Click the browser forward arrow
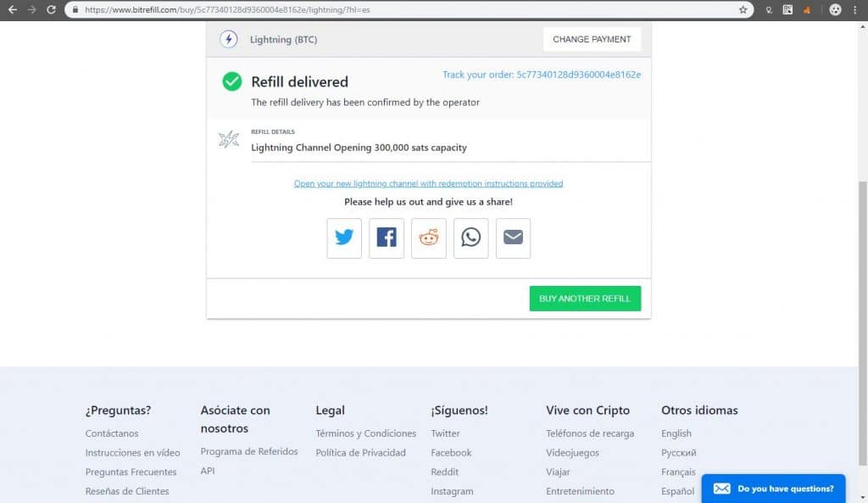 coord(31,9)
